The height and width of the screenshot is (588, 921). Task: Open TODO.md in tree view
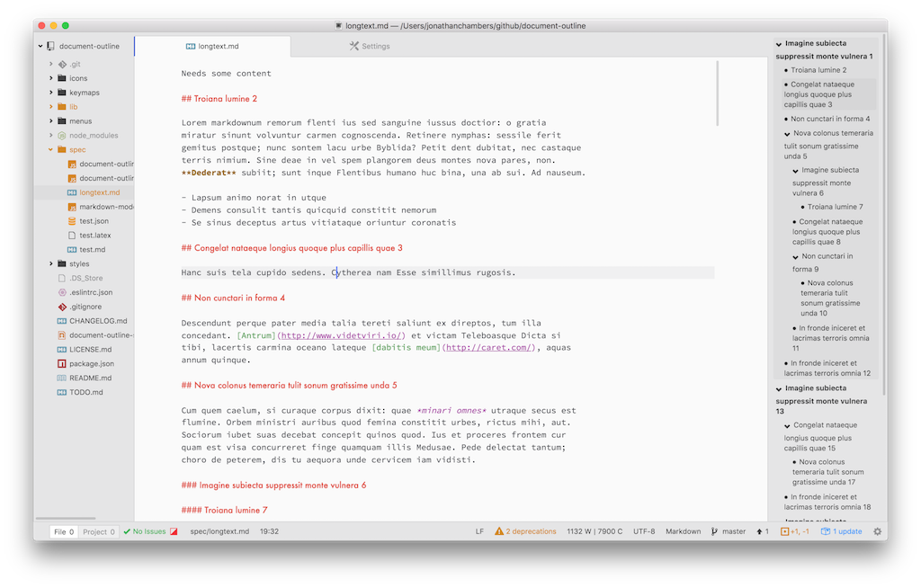click(85, 392)
